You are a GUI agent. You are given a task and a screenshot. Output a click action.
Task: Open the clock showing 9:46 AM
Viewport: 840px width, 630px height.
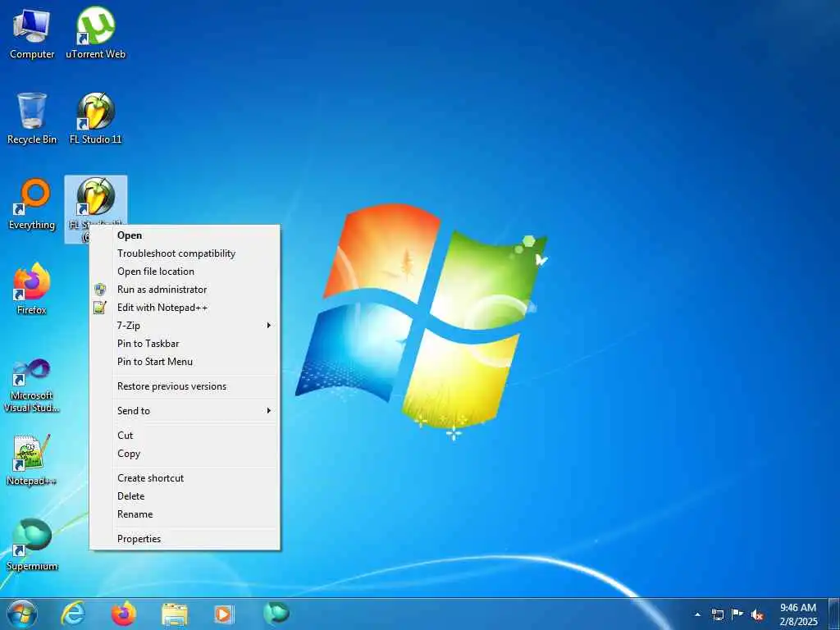click(x=798, y=614)
